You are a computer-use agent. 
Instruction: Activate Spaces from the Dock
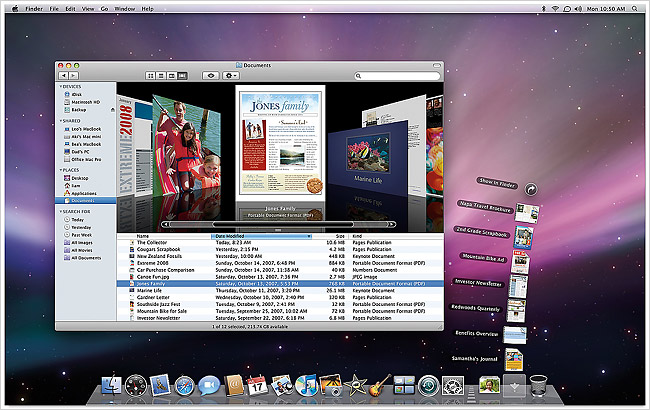pyautogui.click(x=404, y=385)
